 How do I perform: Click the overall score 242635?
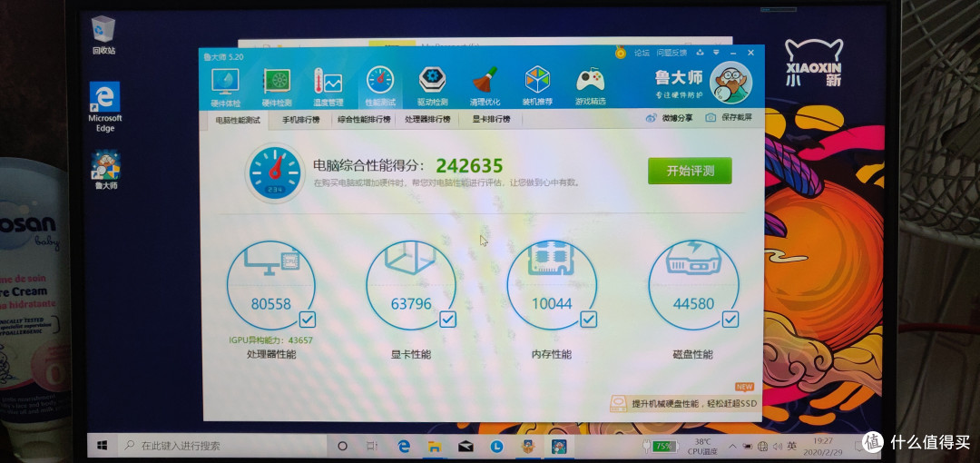[469, 166]
